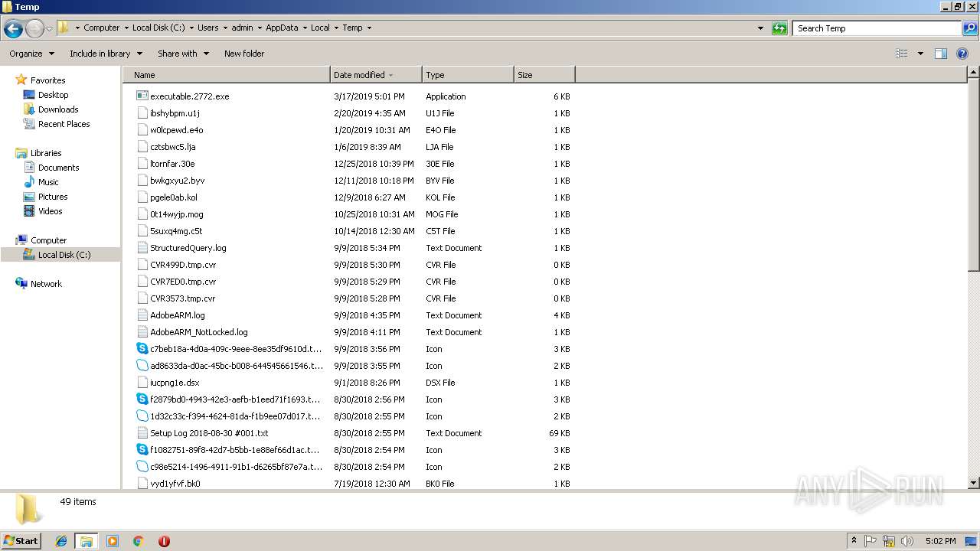Select Skype icon file f2879bd0-4943
Viewport: 980px width, 551px height.
tap(142, 399)
